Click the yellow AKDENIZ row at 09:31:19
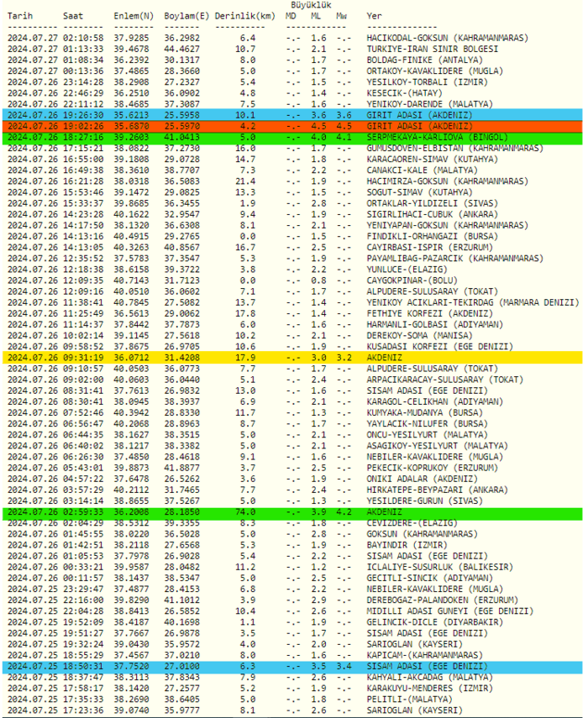Screen dimensions: 588x718 (x=294, y=357)
